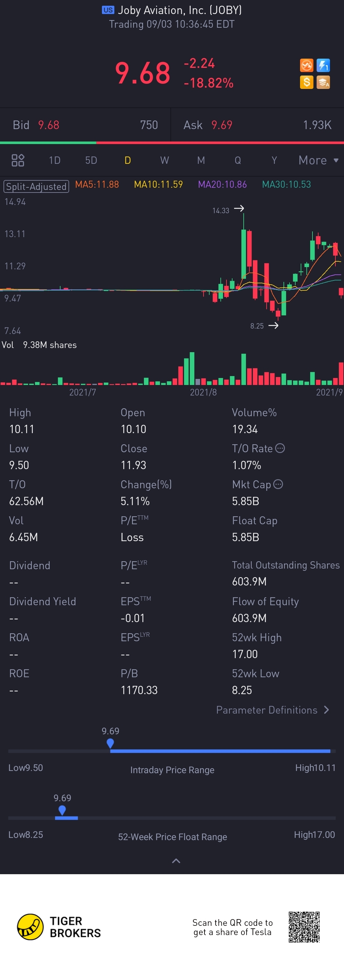
Task: Tap the MA10:11.59 indicator label
Action: 159,185
